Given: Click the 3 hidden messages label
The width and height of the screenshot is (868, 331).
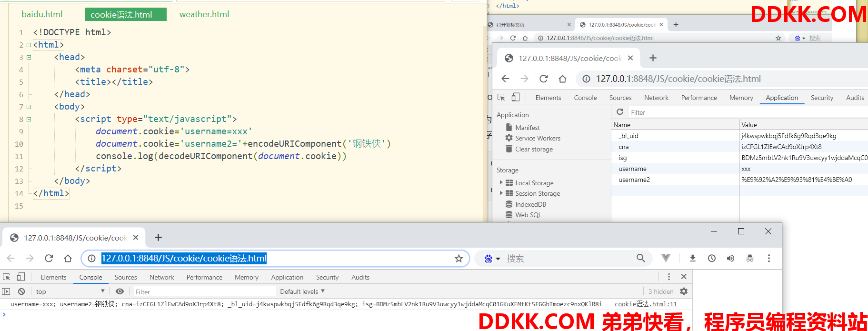Looking at the screenshot, I should click(661, 291).
